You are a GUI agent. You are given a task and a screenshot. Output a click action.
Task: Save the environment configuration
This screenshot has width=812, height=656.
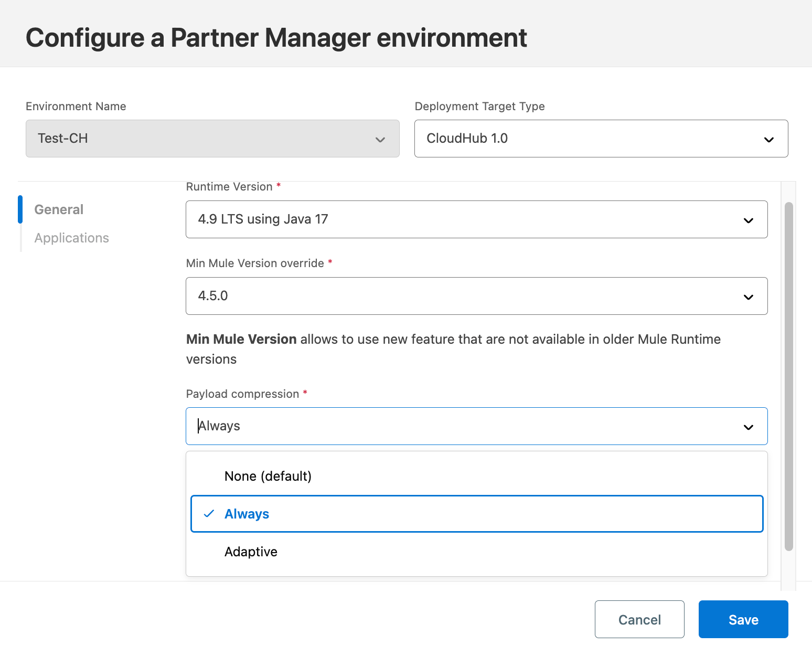(743, 619)
